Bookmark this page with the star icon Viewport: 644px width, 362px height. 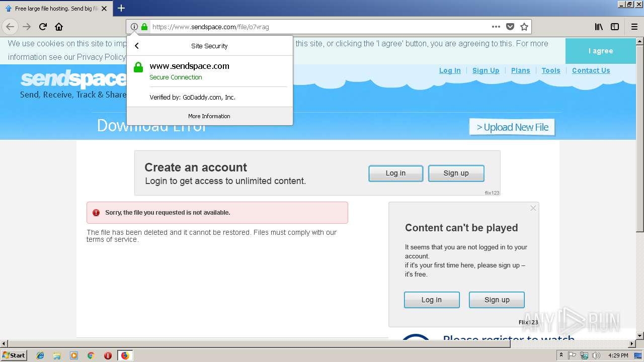524,27
